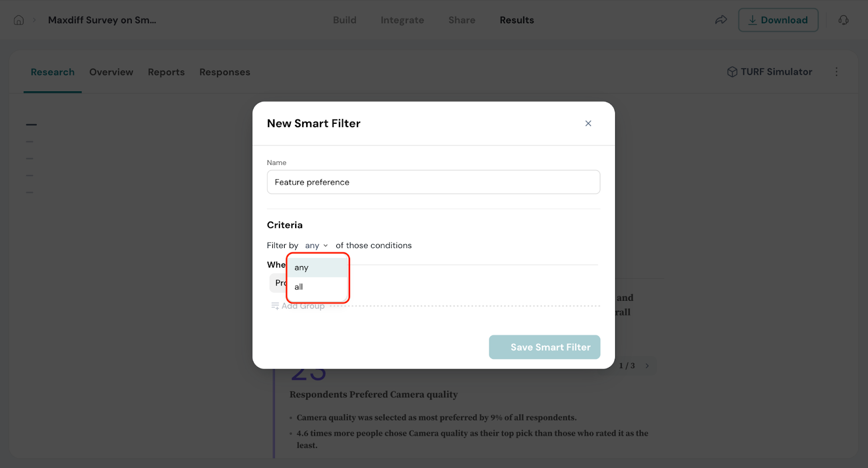
Task: Open the three-dot more options menu
Action: 837,72
